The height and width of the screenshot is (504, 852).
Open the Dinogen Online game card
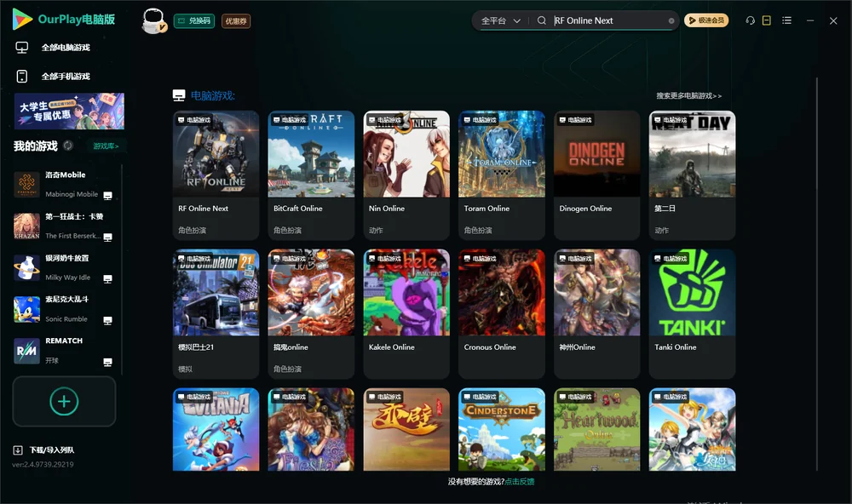(596, 175)
